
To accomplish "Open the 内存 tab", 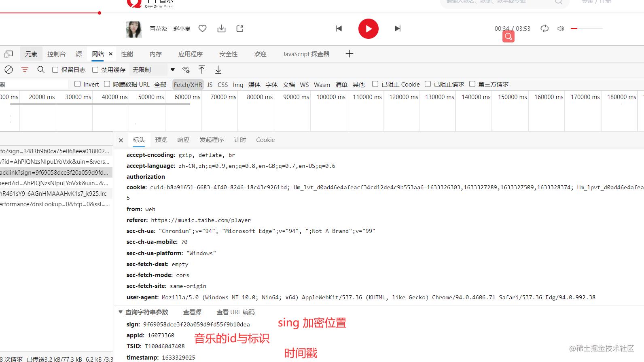I will 156,54.
